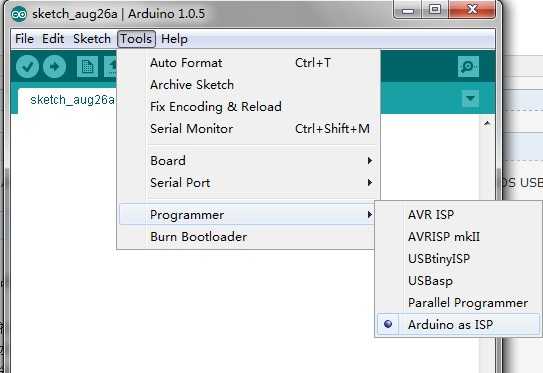Open the File menu

24,39
